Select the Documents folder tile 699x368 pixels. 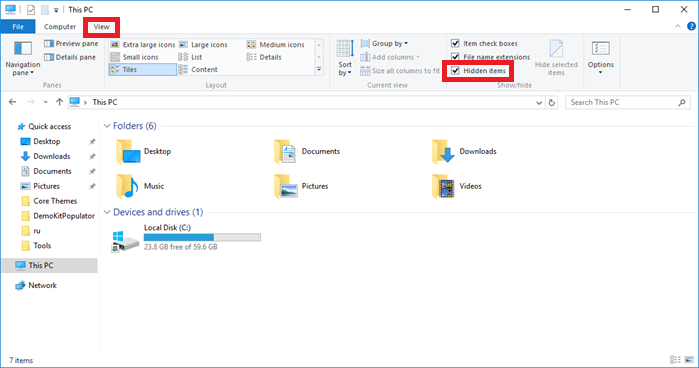(x=307, y=152)
